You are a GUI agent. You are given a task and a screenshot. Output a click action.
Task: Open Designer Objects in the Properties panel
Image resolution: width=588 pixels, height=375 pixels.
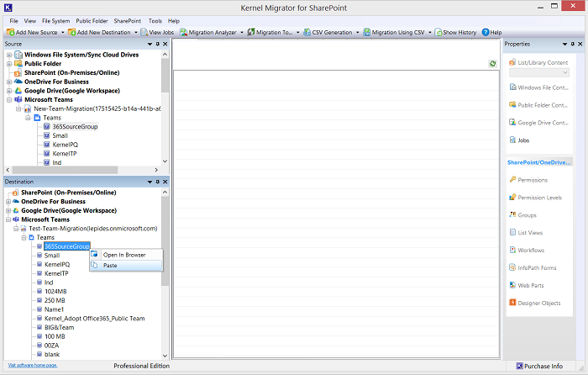tap(512, 304)
